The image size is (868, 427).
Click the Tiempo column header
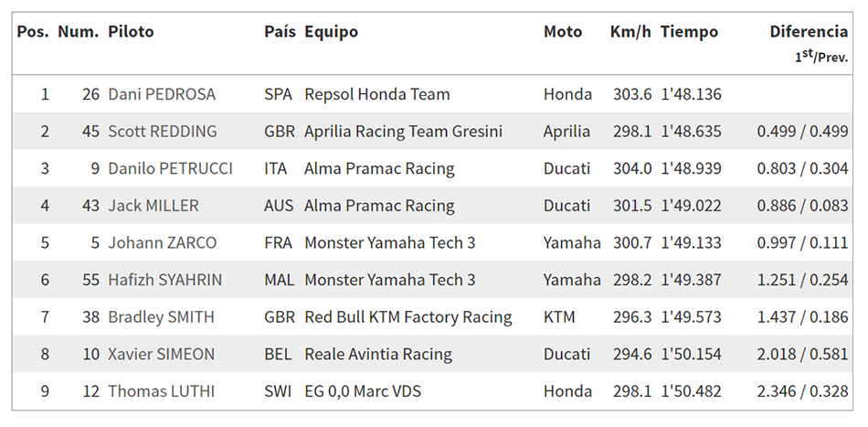click(x=689, y=32)
